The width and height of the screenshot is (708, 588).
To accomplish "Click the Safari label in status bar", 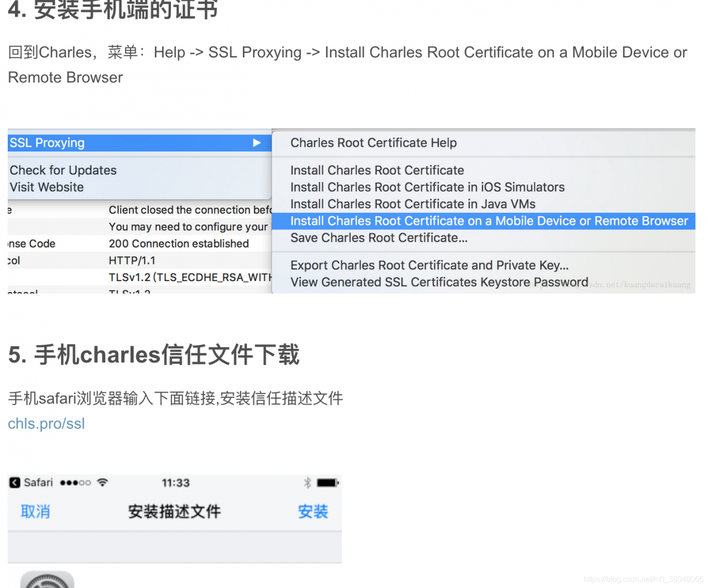I will [x=38, y=483].
